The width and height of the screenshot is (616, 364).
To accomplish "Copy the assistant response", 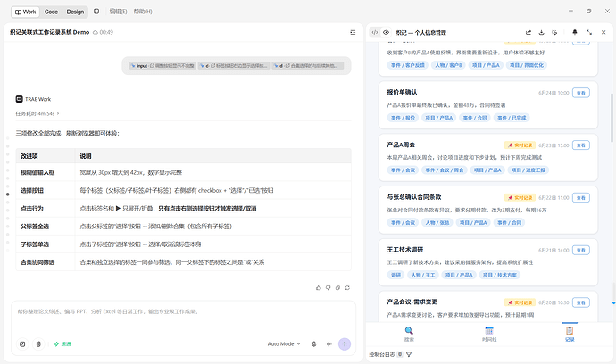I will [x=337, y=288].
